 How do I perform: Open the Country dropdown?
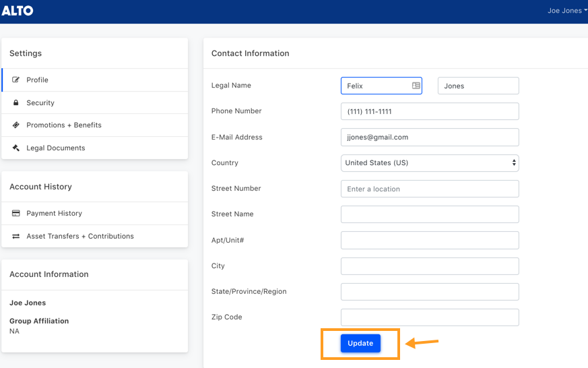click(x=430, y=163)
